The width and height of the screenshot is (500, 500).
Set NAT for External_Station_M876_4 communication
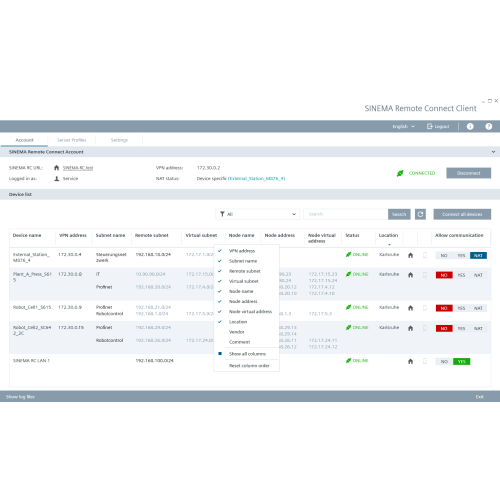pos(478,256)
